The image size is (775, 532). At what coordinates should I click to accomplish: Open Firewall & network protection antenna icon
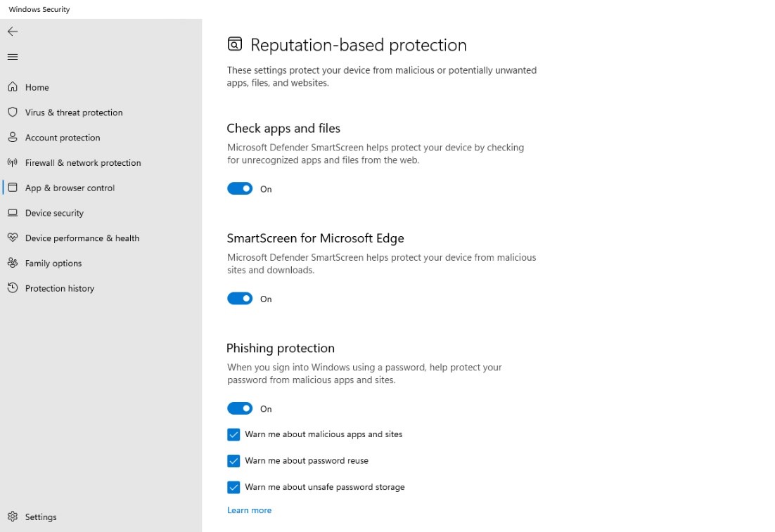[x=13, y=162]
